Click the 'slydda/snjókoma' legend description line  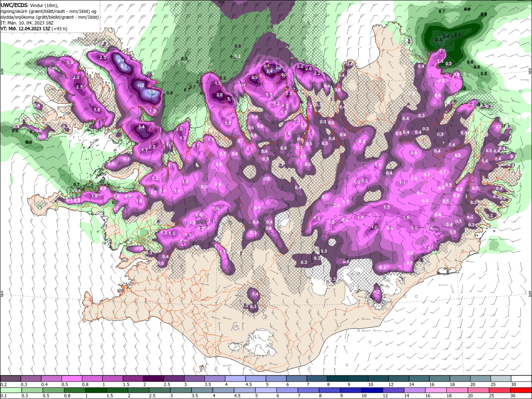click(50, 17)
